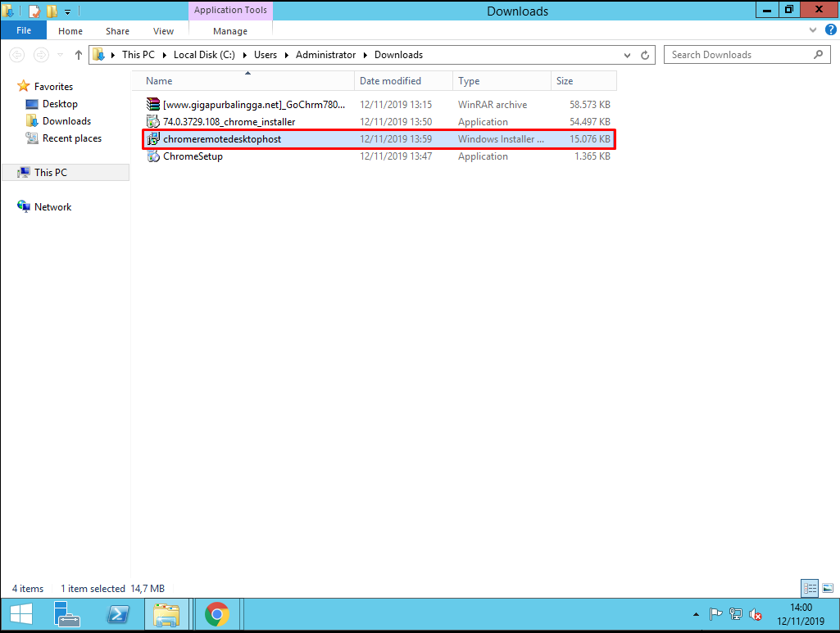The height and width of the screenshot is (633, 840).
Task: Go up one folder level
Action: pos(78,55)
